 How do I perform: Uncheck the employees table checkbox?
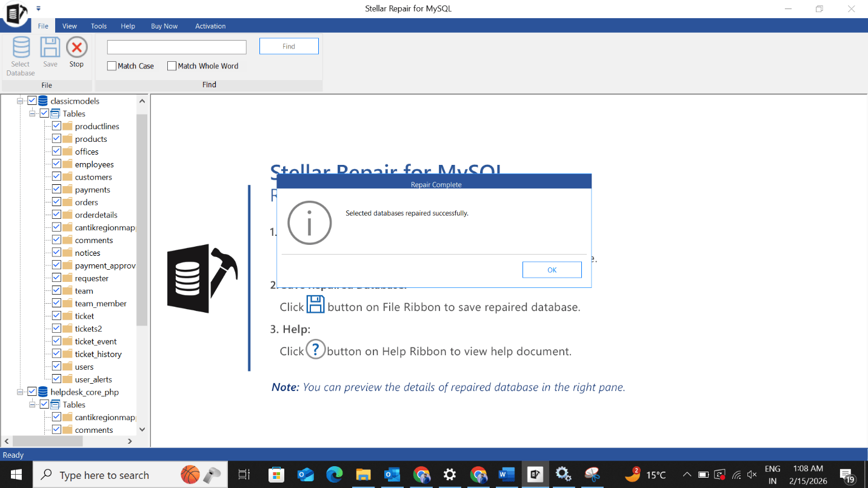(x=56, y=164)
